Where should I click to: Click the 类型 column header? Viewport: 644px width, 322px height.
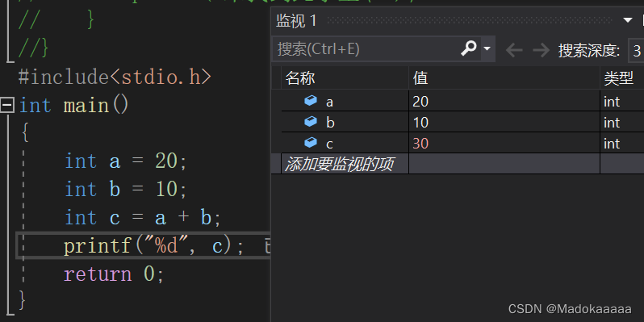(622, 78)
